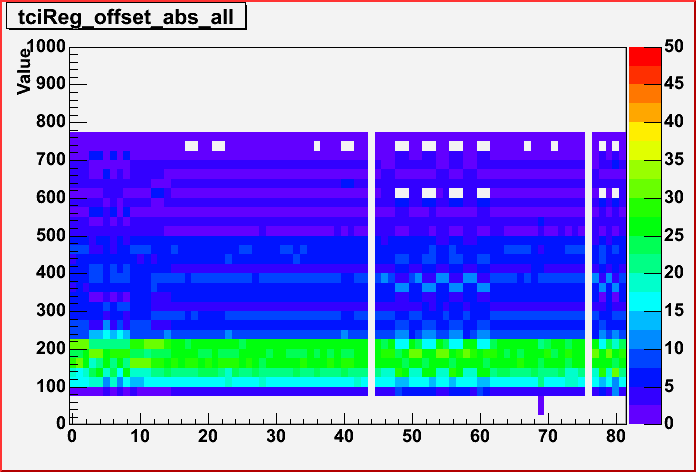This screenshot has width=696, height=472.
Task: Select the 1000 label on the y-axis
Action: coord(46,47)
